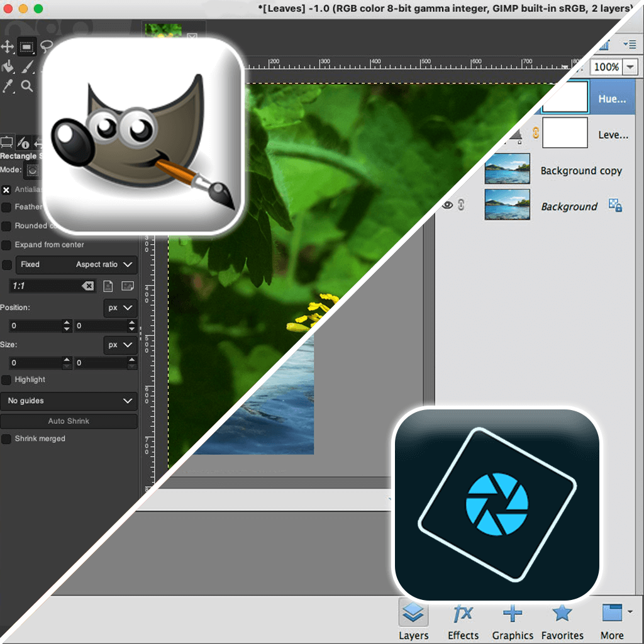Viewport: 644px width, 644px height.
Task: Adjust the Size height stepper
Action: pos(131,363)
